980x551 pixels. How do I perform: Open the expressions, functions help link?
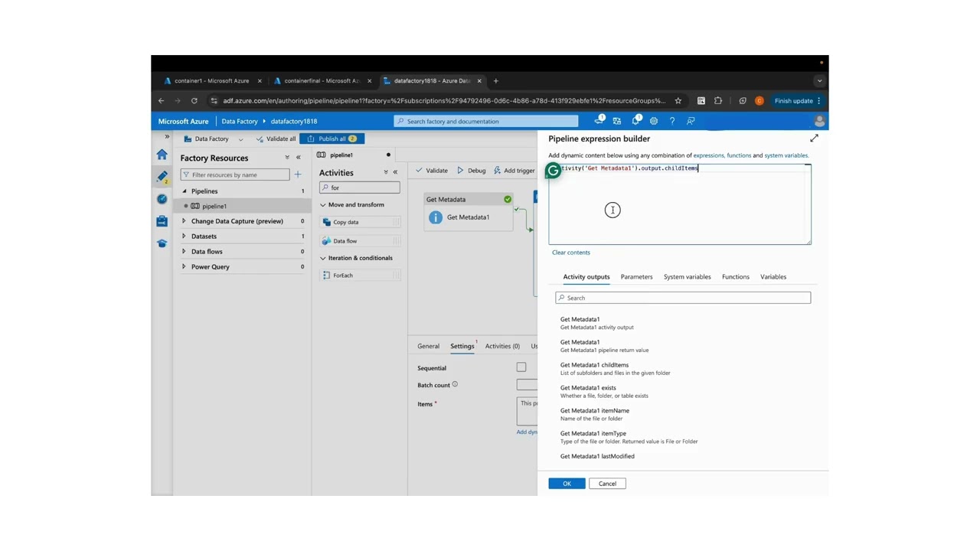722,155
